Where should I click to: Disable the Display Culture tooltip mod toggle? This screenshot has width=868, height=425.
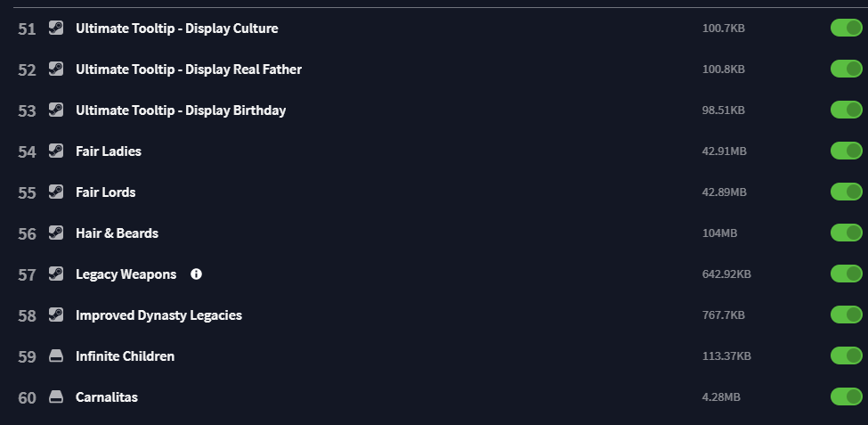847,28
